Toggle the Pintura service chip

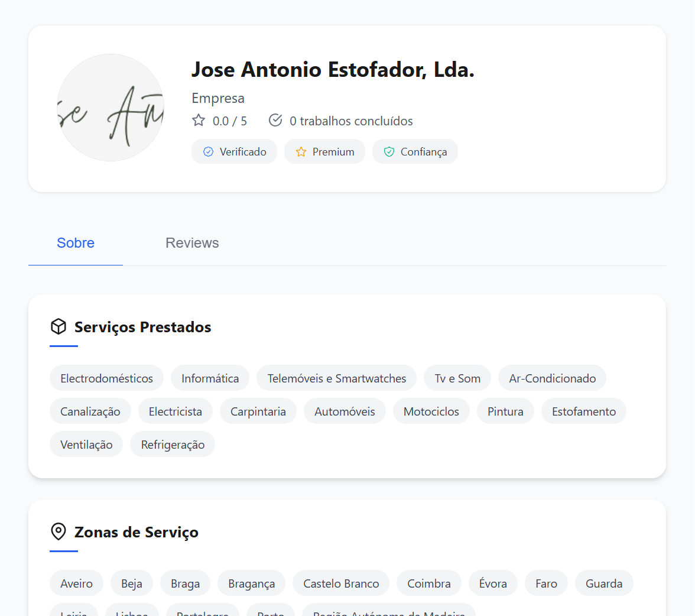click(505, 411)
